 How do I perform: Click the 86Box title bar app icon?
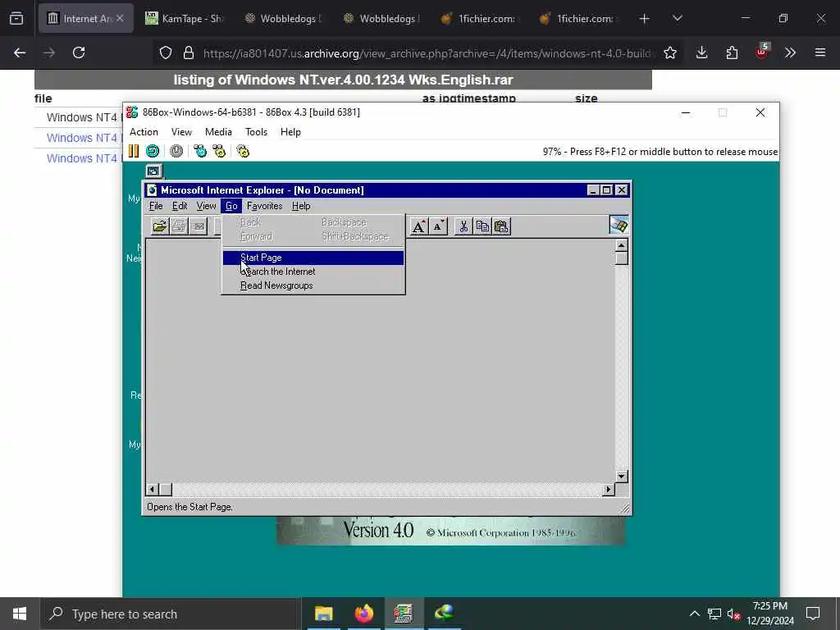point(132,112)
